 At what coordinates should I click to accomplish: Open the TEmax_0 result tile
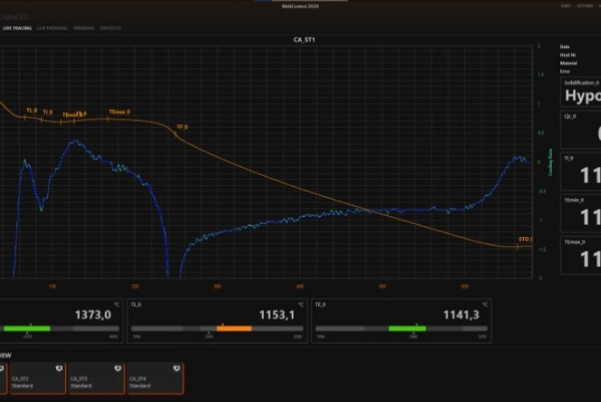[x=581, y=255]
